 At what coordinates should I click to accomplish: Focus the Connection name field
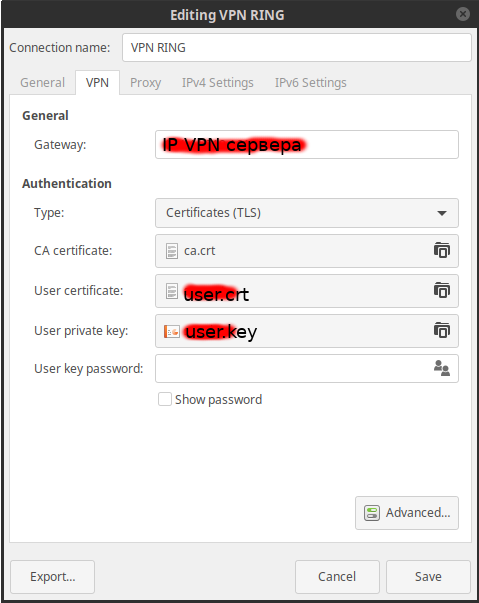pos(297,48)
